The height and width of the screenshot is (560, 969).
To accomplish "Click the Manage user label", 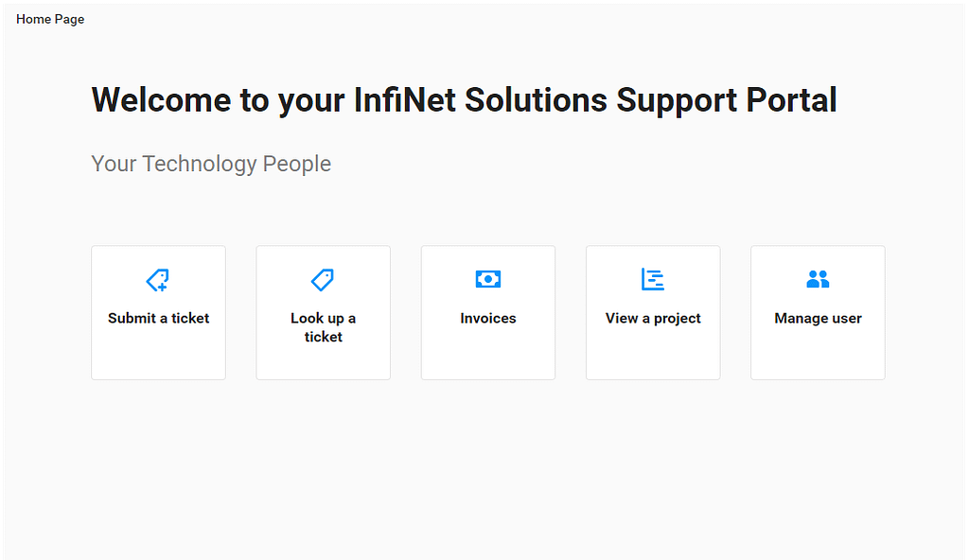I will (818, 318).
